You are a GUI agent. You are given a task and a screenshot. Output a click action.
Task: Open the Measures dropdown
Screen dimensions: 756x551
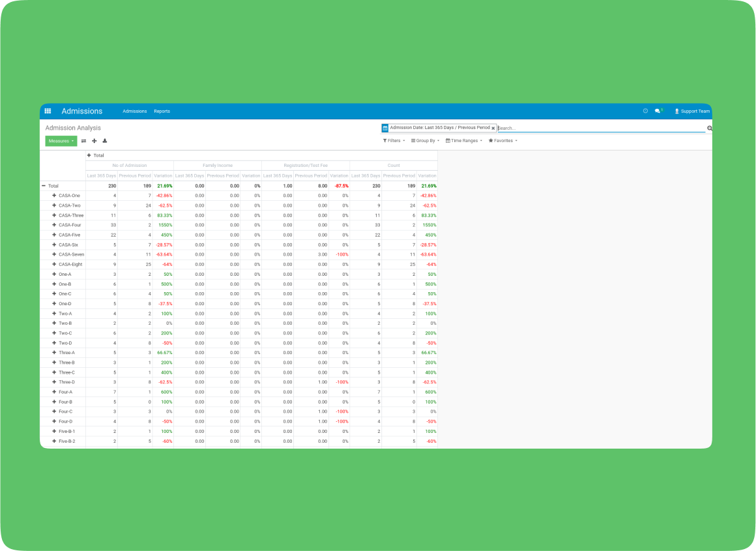[61, 141]
